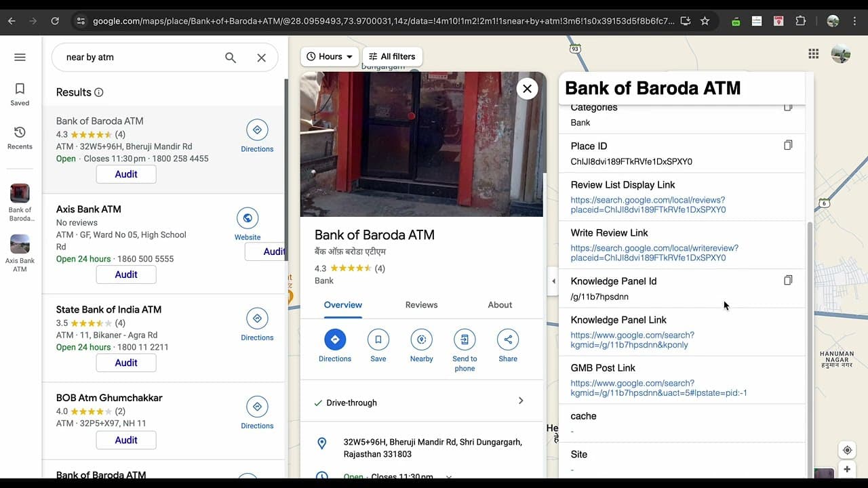This screenshot has width=868, height=488.
Task: Open the Knowledge Panel Link
Action: [633, 340]
